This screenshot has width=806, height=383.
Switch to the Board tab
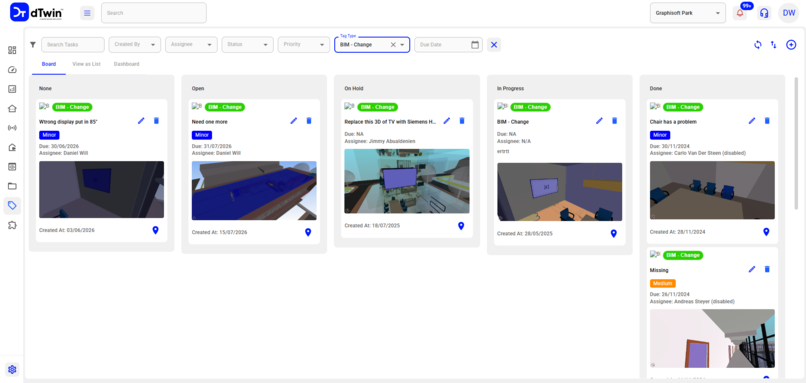point(49,64)
